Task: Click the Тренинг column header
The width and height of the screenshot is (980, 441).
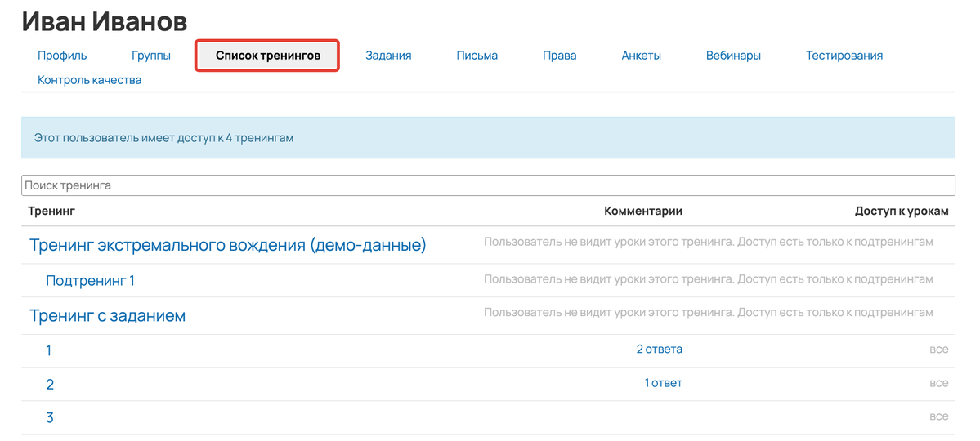Action: (51, 212)
